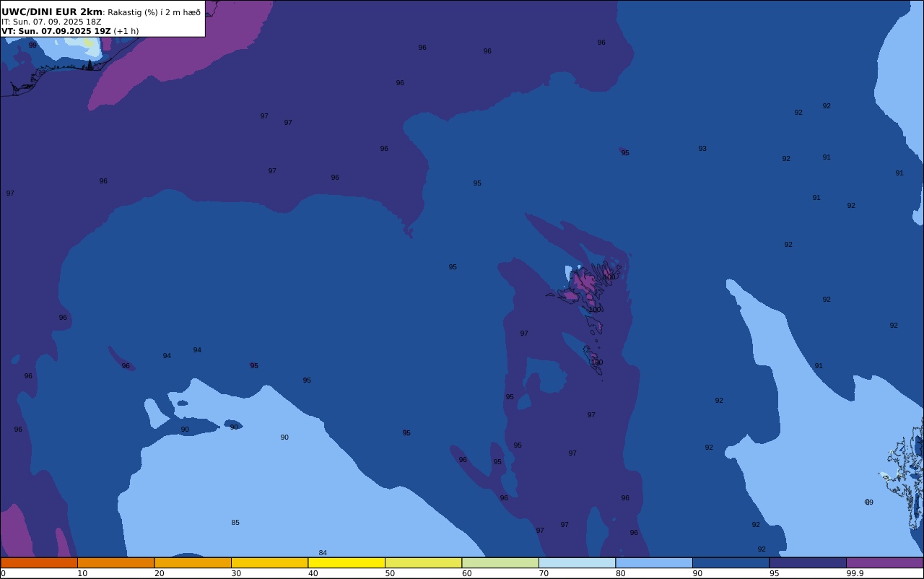The height and width of the screenshot is (579, 924).
Task: Click the 20–30 amber legend swatch
Action: 193,562
